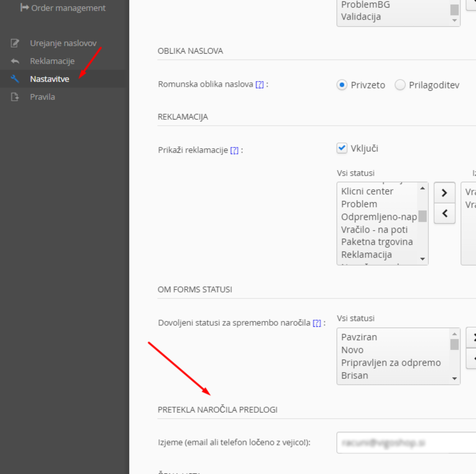Open help link for Dovoljeni statusi
The height and width of the screenshot is (474, 476).
coord(317,323)
